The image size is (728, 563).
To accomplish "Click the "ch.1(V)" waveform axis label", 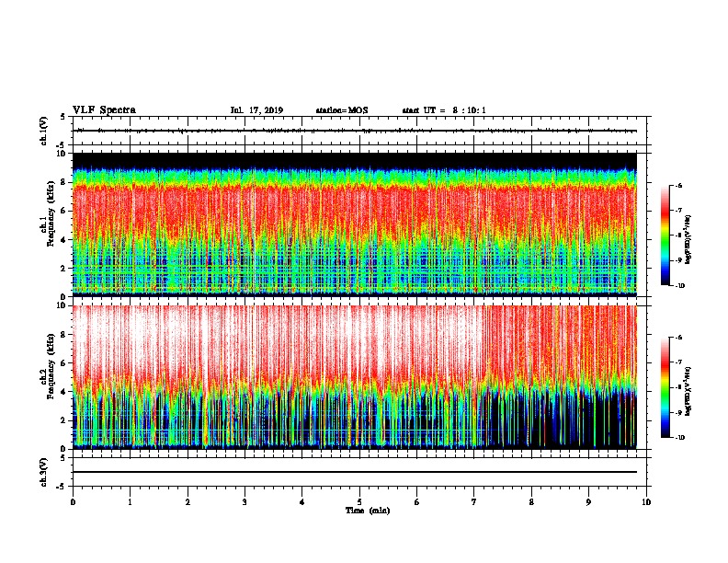I will [44, 131].
